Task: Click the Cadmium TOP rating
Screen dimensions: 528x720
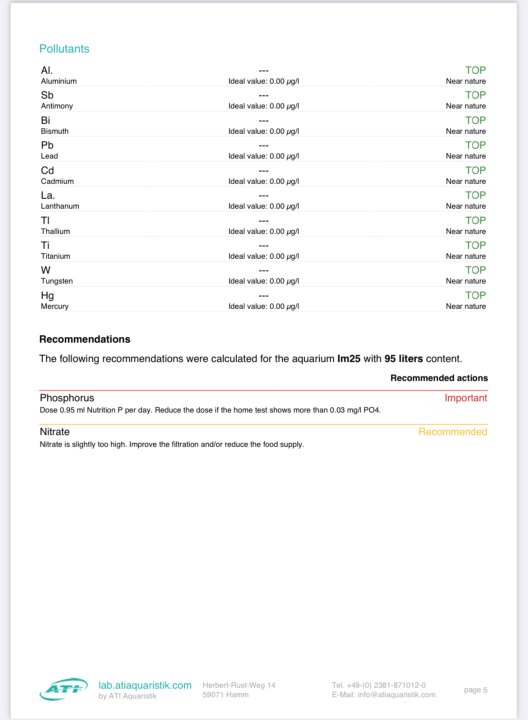Action: 475,170
